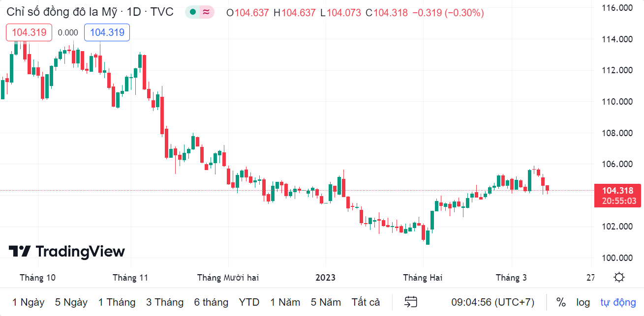644x316 pixels.
Task: Click the blue 104.319 buy price box
Action: [x=107, y=32]
